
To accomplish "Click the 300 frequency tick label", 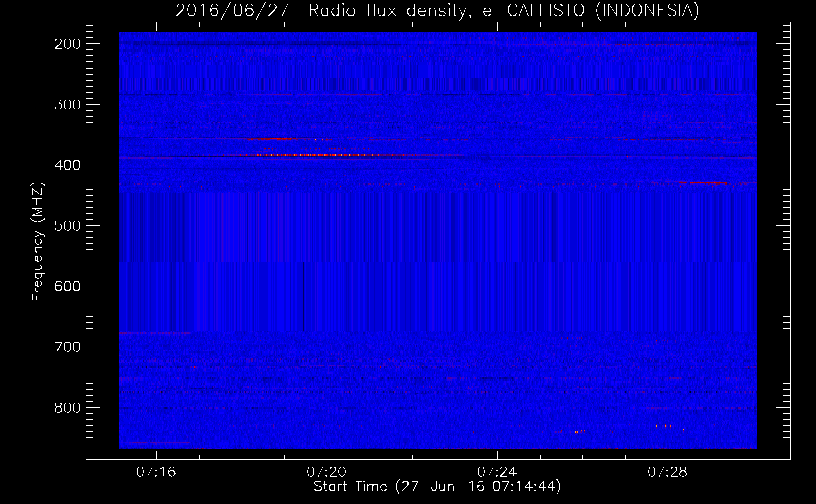I will [x=68, y=105].
